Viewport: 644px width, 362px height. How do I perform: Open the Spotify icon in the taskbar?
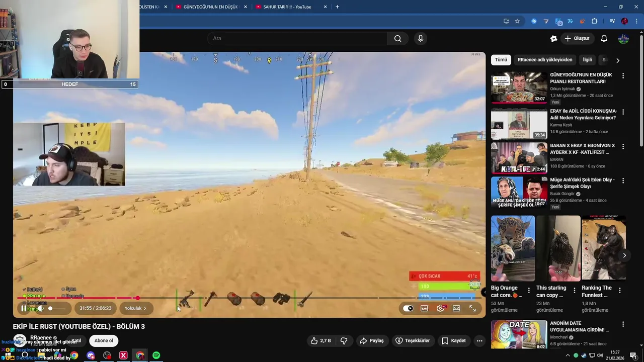coord(156,355)
